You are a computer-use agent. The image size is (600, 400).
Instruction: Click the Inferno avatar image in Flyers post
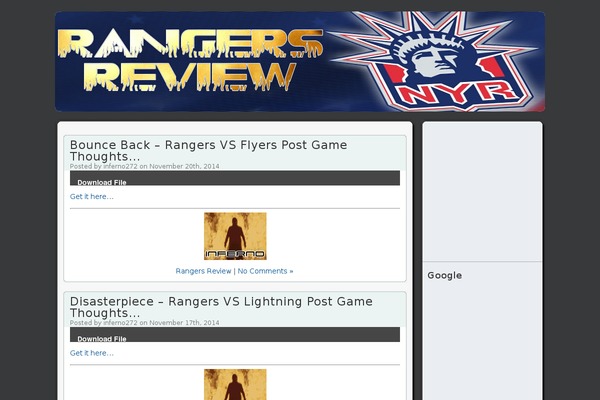tap(235, 236)
